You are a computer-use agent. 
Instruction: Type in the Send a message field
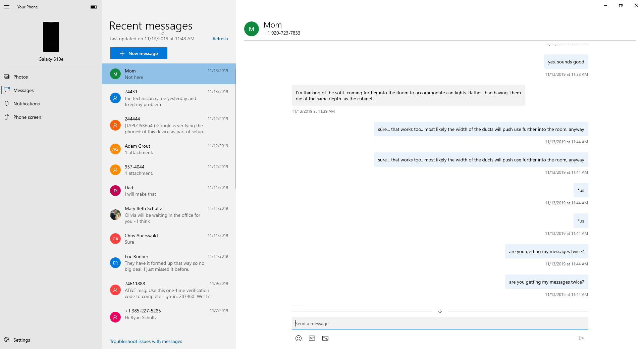[x=439, y=323]
